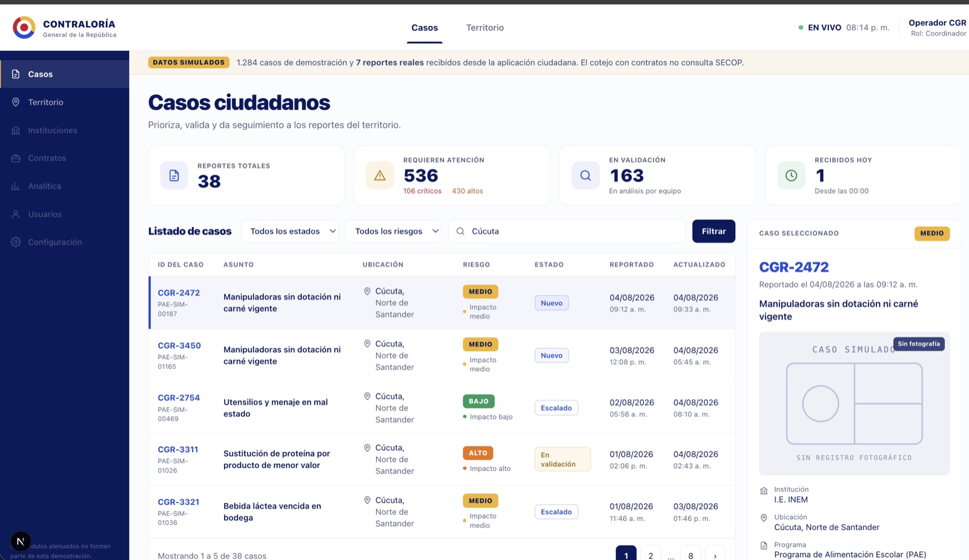Go to page 1 in pagination

pyautogui.click(x=626, y=554)
